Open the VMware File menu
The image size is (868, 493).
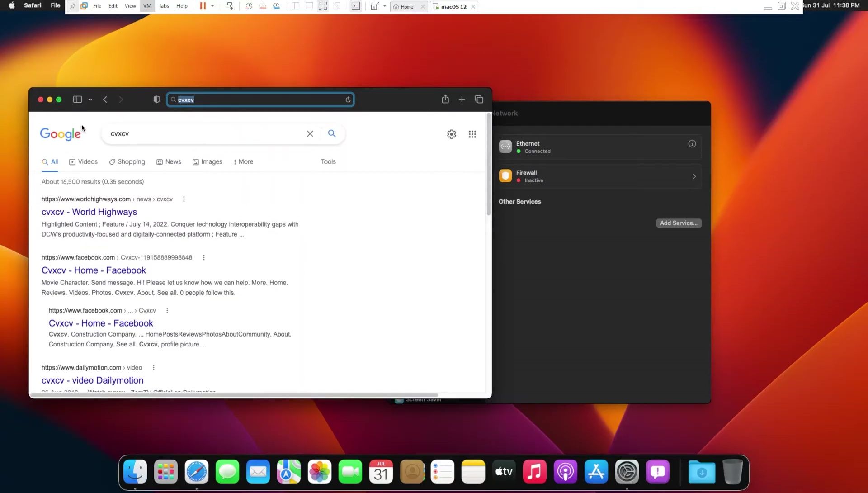pos(97,6)
